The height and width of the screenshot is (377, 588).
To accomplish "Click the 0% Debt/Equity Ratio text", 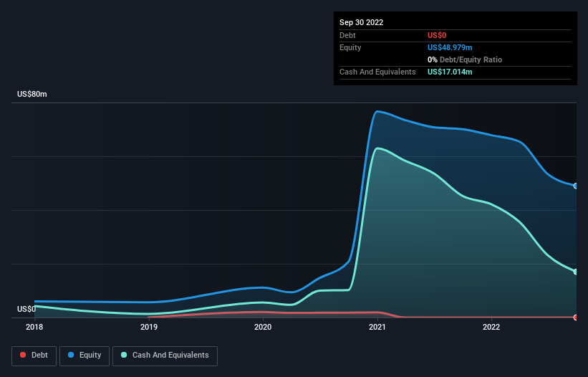I will pyautogui.click(x=465, y=59).
